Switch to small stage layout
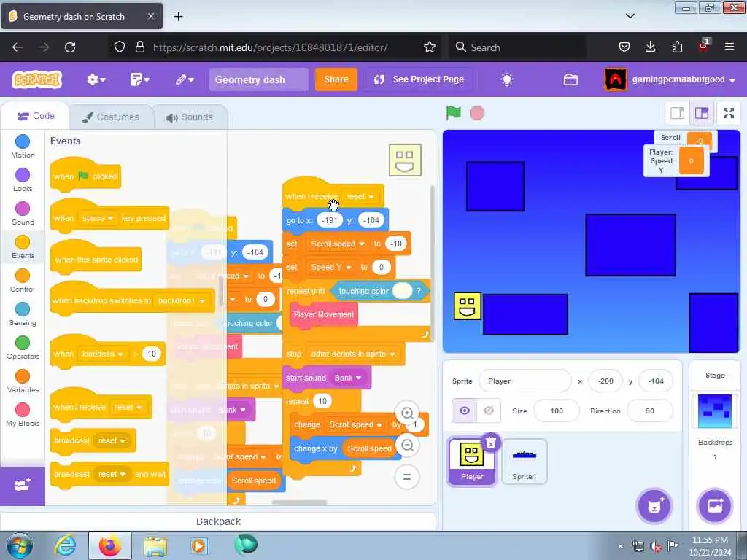The width and height of the screenshot is (747, 560). coord(677,113)
